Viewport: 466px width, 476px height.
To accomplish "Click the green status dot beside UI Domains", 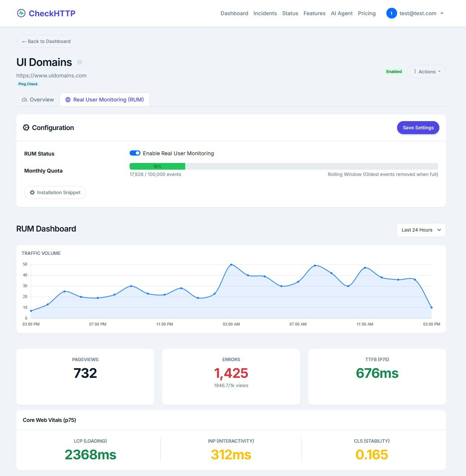I will tap(80, 62).
